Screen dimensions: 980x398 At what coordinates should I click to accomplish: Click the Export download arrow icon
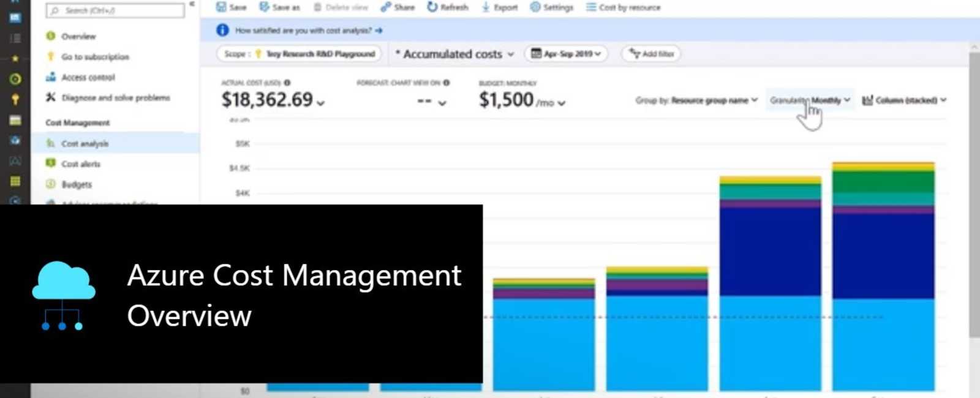tap(485, 7)
